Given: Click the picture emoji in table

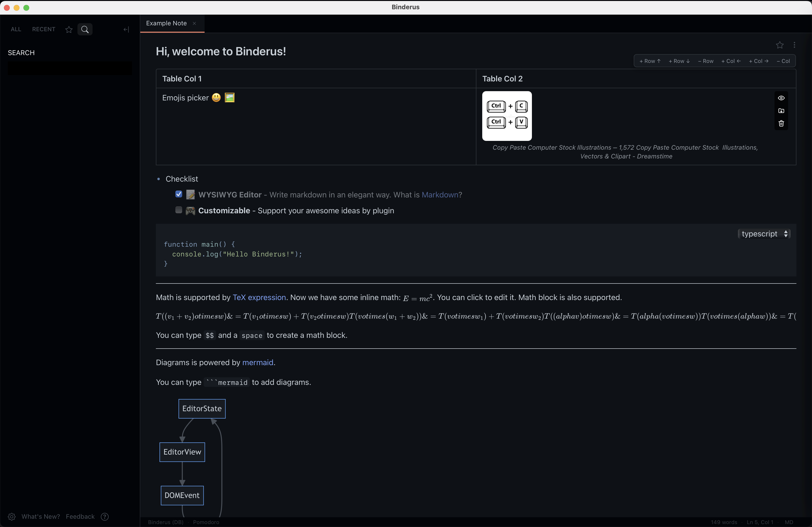Looking at the screenshot, I should tap(230, 98).
